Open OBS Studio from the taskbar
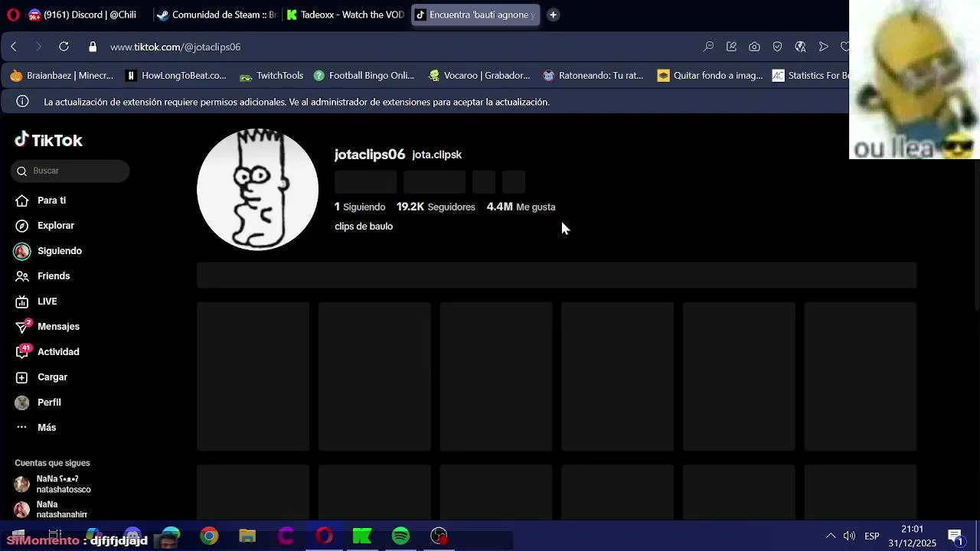 439,536
